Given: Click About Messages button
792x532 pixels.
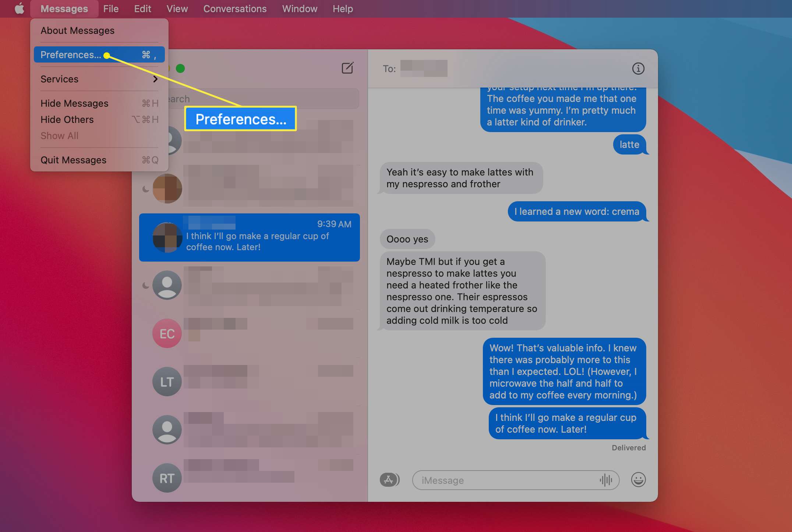Looking at the screenshot, I should click(77, 30).
